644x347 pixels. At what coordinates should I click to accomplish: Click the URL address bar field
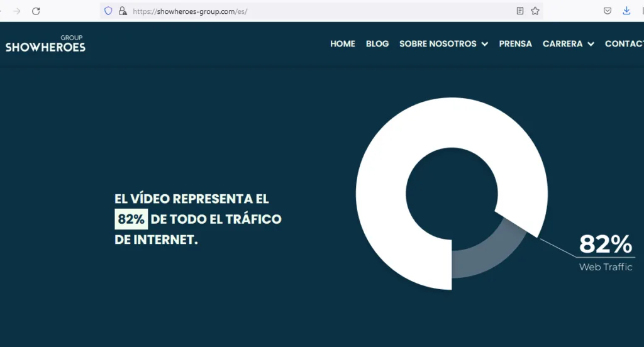click(x=314, y=11)
